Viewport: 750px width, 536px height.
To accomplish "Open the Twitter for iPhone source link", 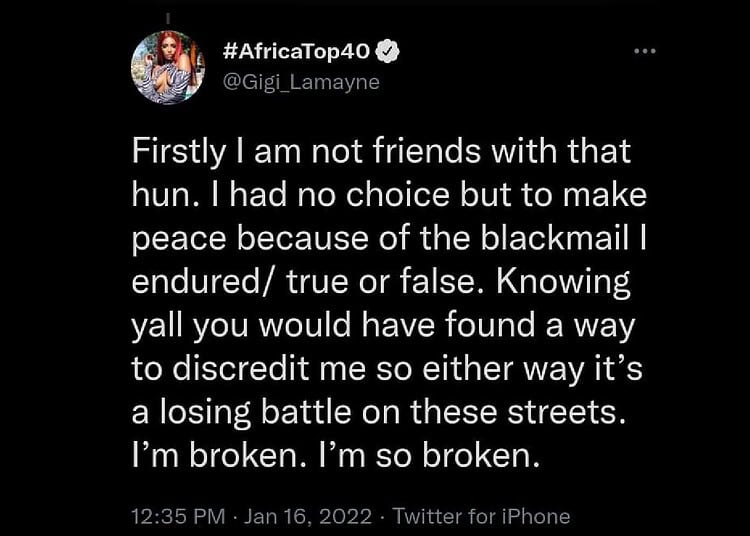I will coord(481,516).
